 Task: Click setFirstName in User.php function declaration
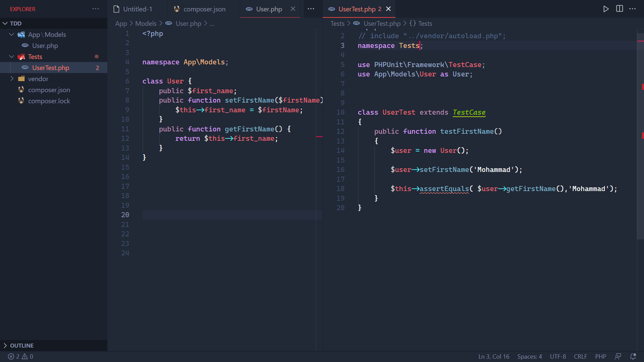[x=250, y=100]
